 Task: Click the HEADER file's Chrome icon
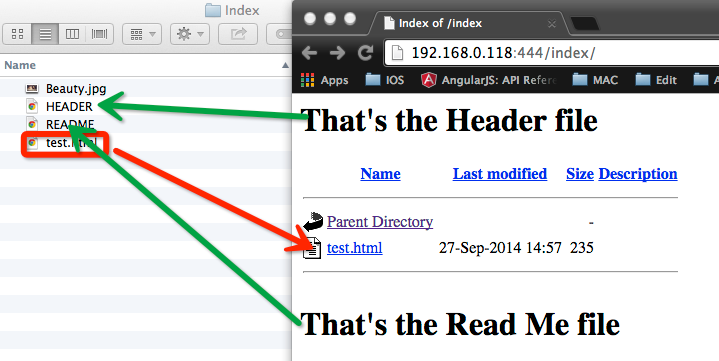click(x=32, y=106)
